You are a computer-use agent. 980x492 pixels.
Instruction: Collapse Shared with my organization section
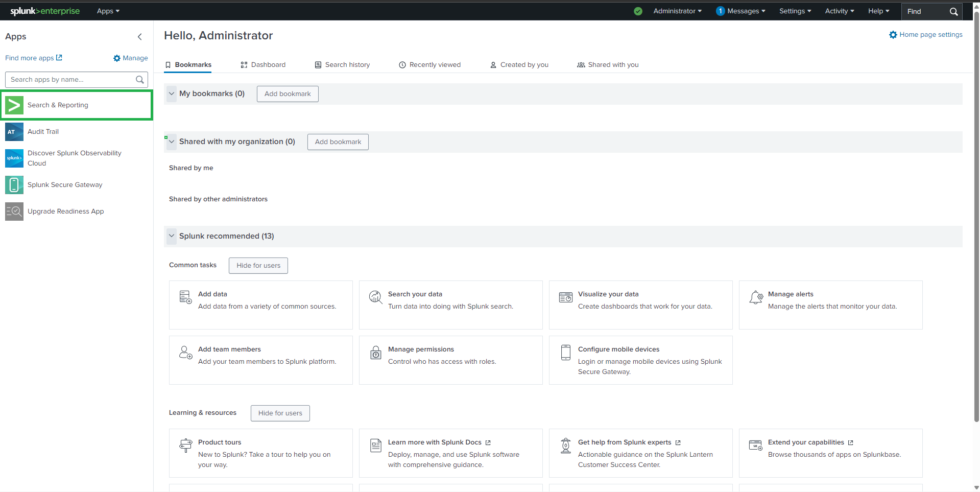(x=172, y=142)
